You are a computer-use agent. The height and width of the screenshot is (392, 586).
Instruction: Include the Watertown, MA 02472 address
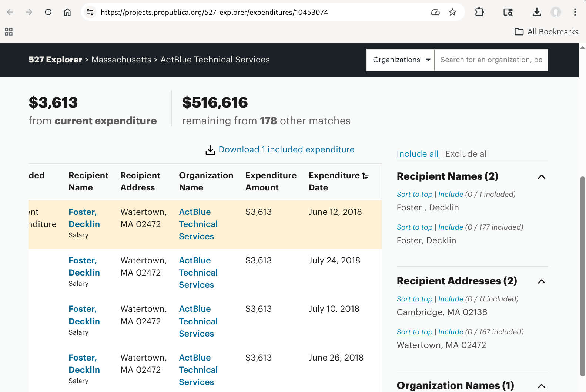(451, 332)
